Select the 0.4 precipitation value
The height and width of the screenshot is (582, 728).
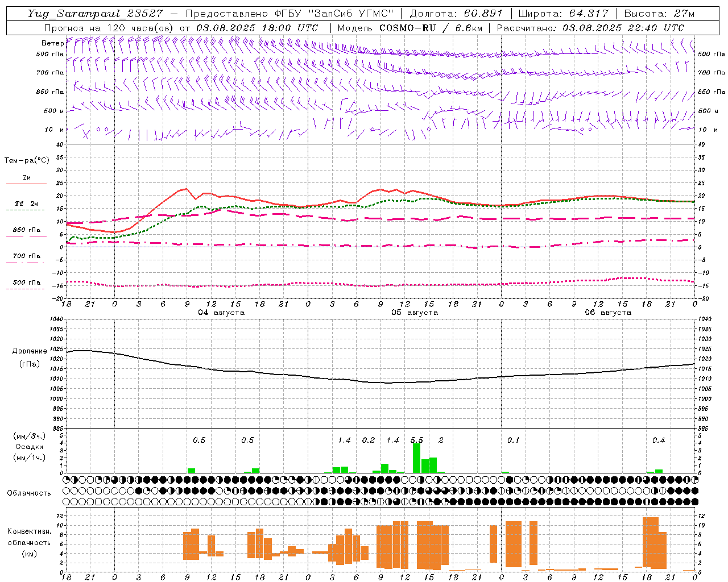coord(659,440)
